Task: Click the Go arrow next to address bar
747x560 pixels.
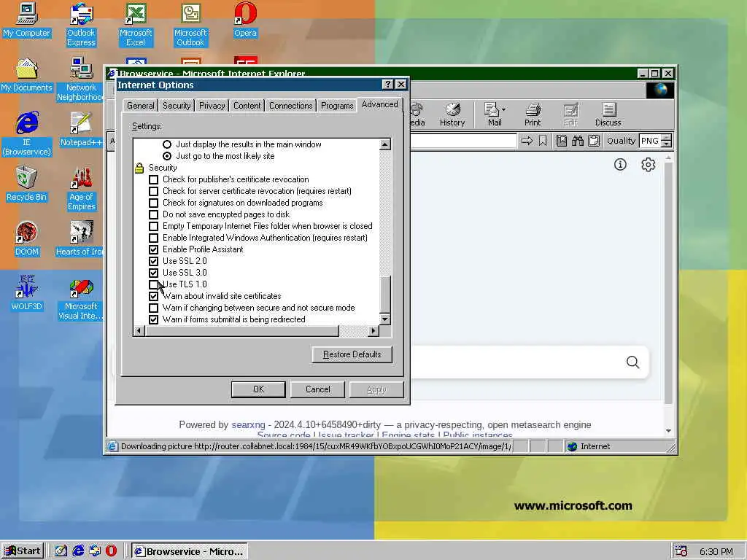Action: (527, 141)
